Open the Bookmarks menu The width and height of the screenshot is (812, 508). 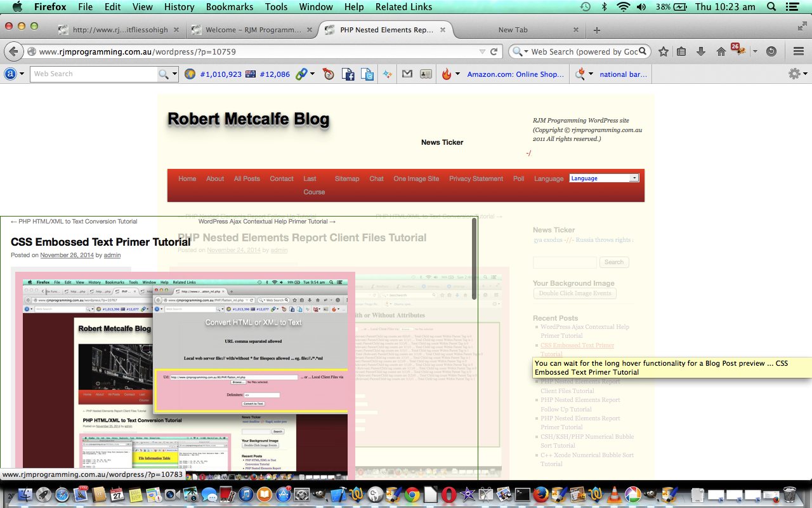230,7
